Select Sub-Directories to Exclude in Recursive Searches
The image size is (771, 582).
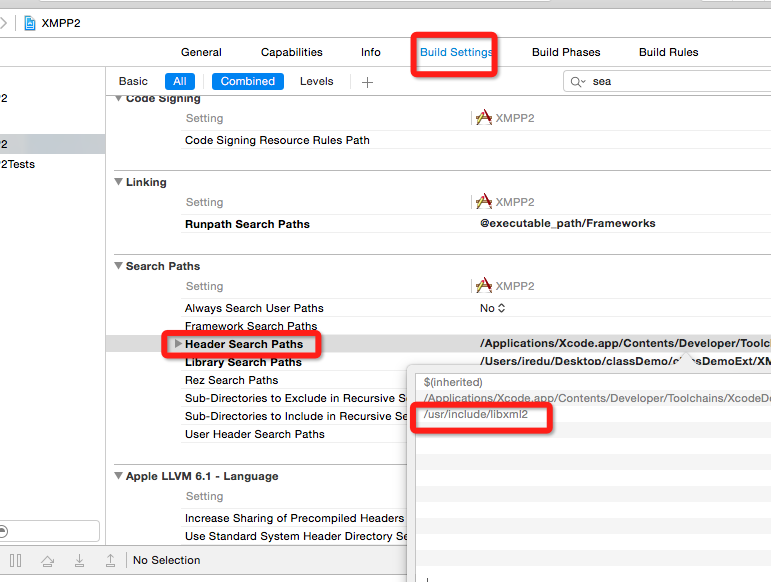(x=296, y=398)
